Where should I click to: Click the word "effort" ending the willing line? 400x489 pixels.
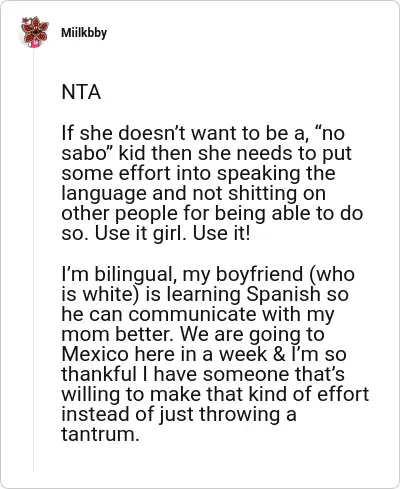click(x=343, y=394)
